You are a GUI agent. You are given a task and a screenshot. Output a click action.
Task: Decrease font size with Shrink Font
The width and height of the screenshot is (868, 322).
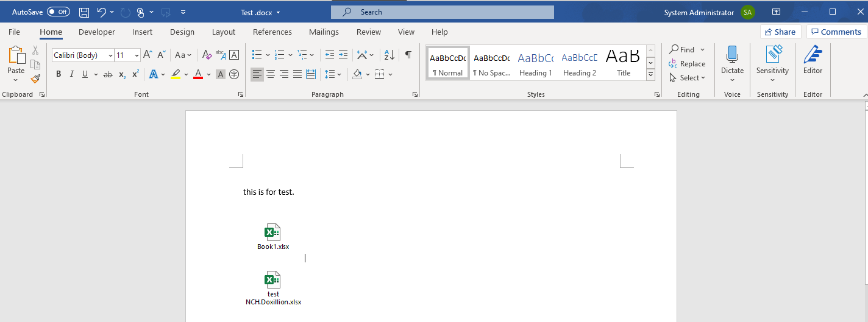(162, 55)
